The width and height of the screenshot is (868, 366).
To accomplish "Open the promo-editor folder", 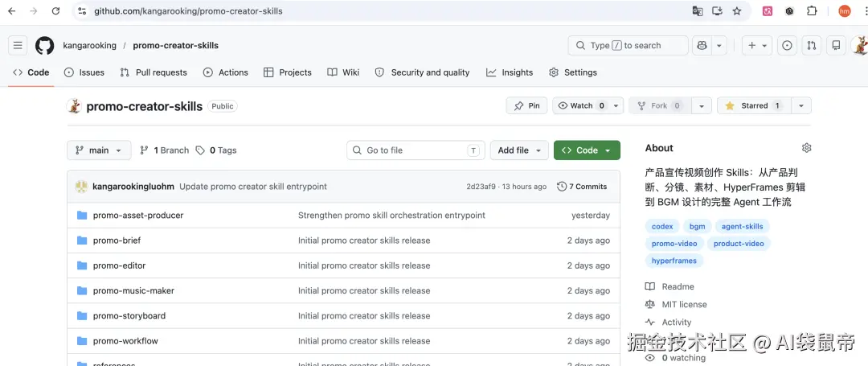I will point(119,265).
